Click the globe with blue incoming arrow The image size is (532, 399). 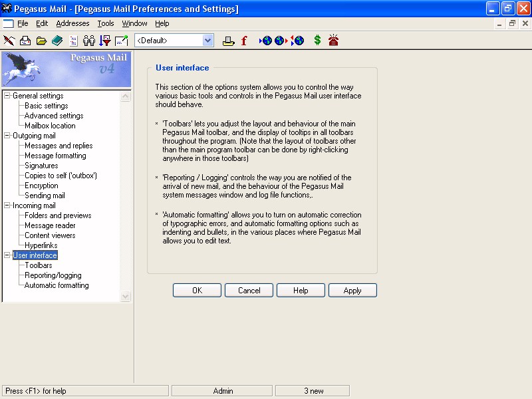pyautogui.click(x=265, y=41)
